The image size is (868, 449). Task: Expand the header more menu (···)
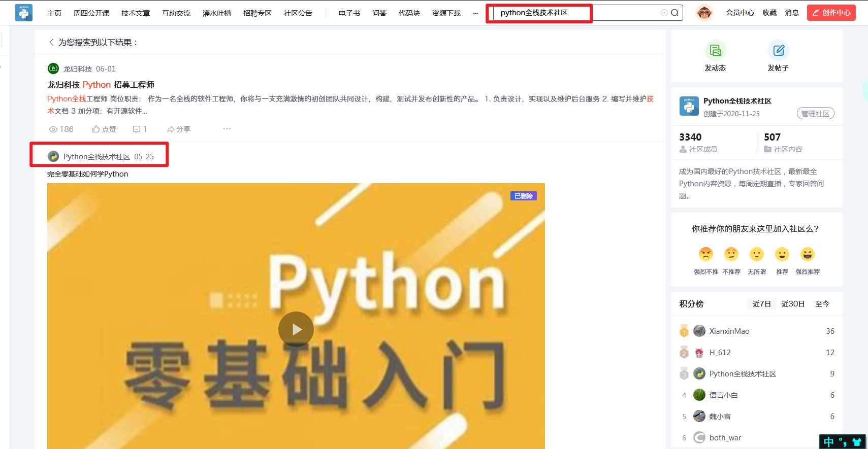coord(475,13)
